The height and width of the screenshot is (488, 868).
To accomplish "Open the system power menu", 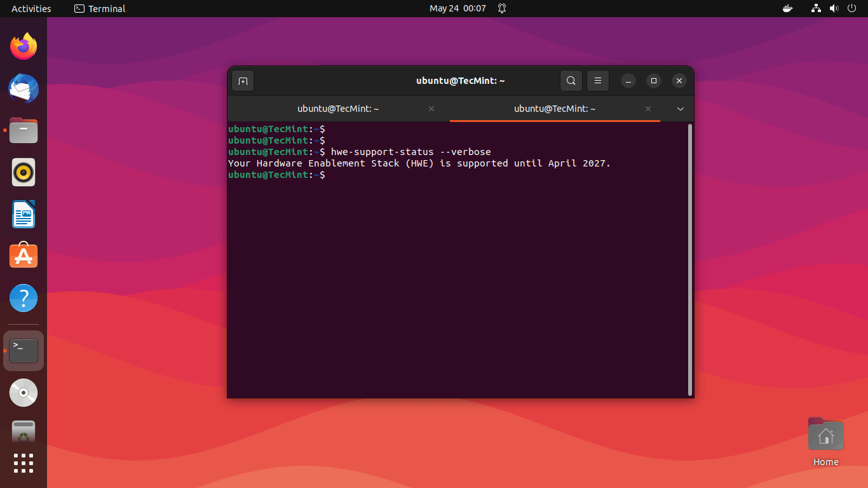I will coord(851,8).
